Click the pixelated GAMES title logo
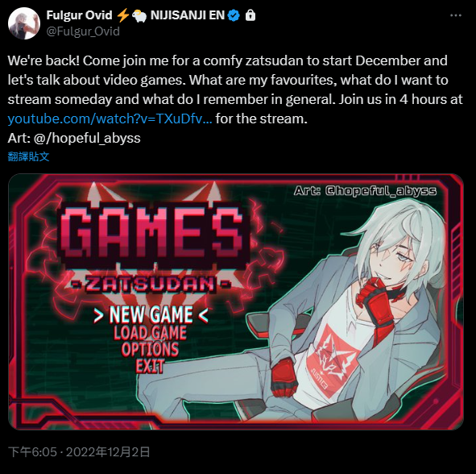The image size is (476, 474). (155, 235)
